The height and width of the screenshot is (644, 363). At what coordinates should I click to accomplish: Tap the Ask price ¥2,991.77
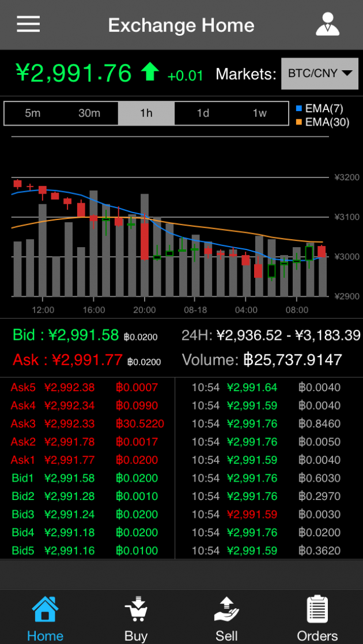click(86, 360)
